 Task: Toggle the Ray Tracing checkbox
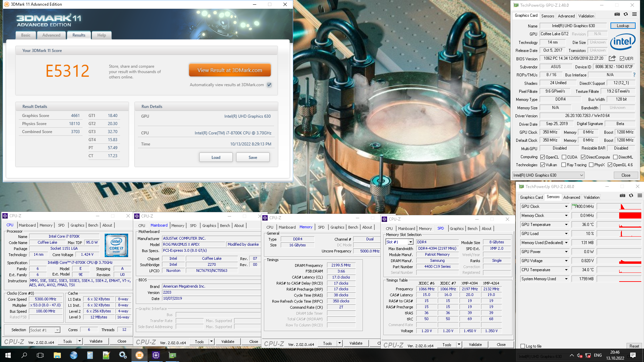[563, 165]
